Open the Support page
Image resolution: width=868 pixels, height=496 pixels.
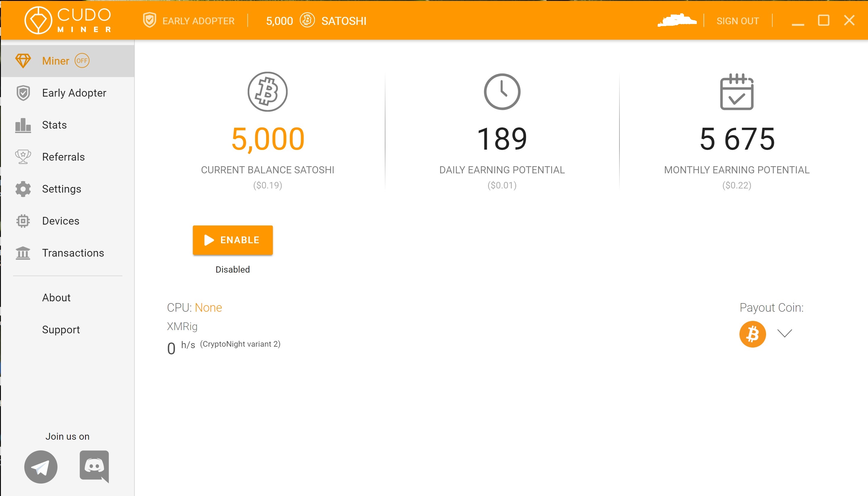point(68,330)
